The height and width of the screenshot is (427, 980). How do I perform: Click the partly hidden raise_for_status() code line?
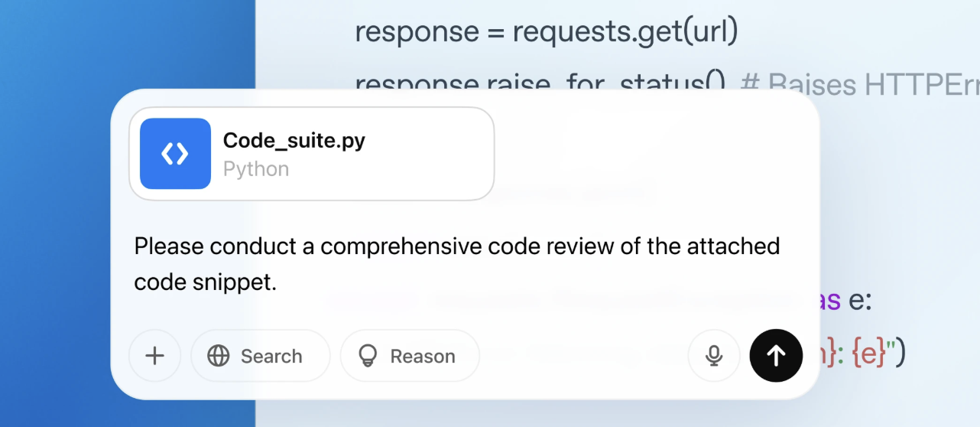(x=540, y=81)
